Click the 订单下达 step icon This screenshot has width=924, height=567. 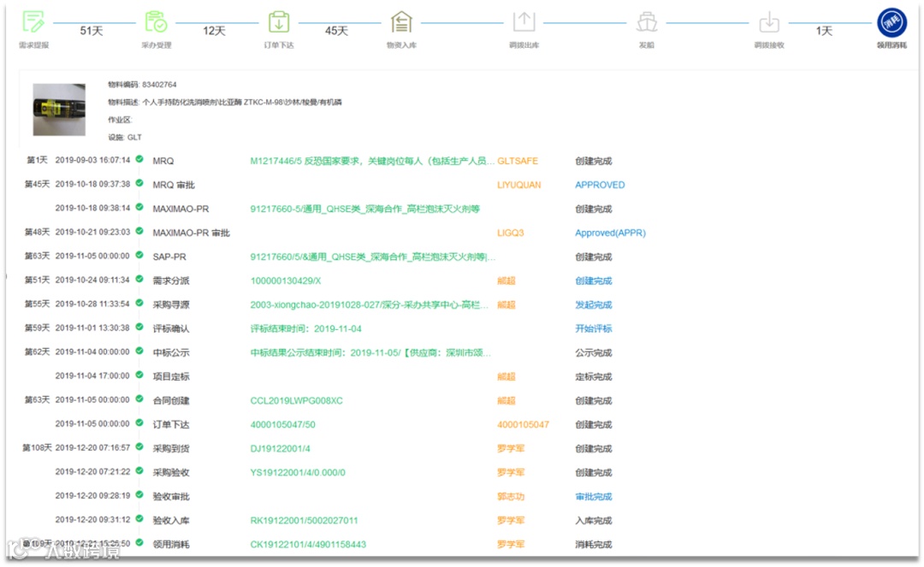[x=279, y=21]
